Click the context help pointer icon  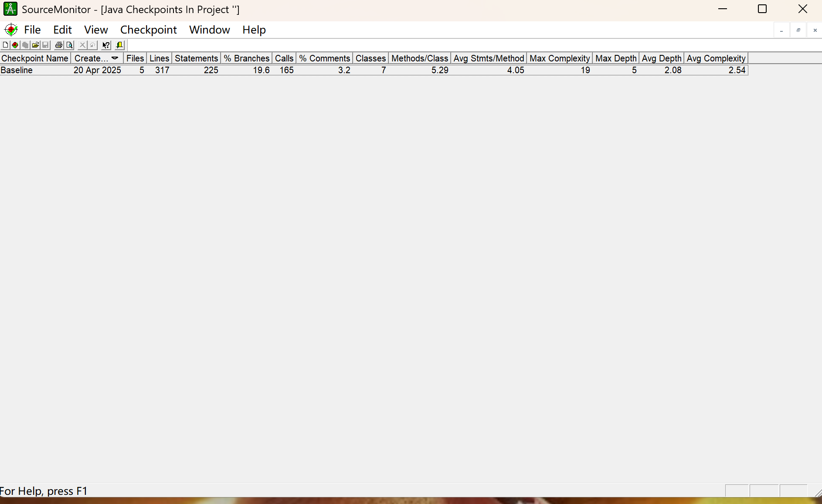106,45
